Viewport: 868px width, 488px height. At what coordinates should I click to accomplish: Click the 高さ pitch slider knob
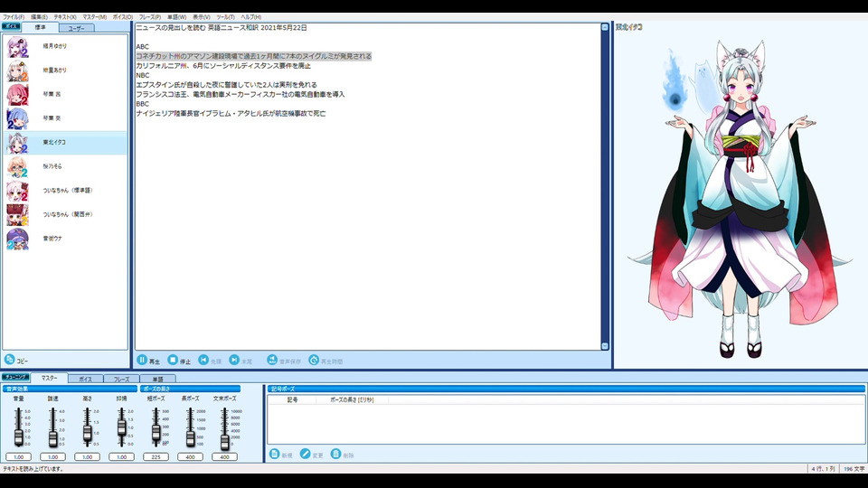88,434
